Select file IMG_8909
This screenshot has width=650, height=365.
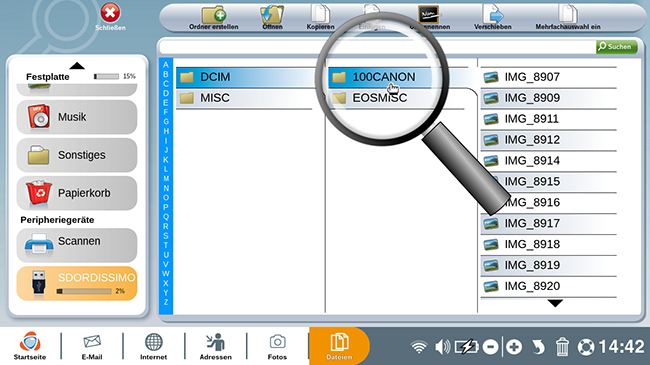click(548, 98)
